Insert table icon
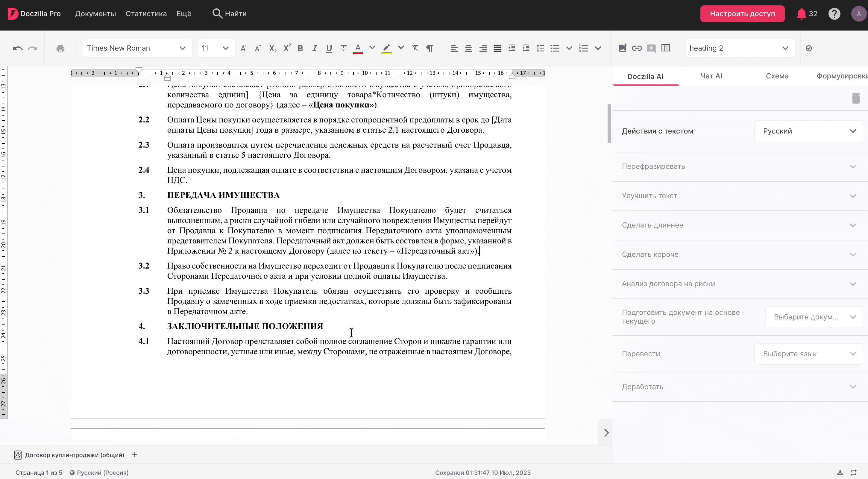The image size is (868, 479). tap(665, 48)
